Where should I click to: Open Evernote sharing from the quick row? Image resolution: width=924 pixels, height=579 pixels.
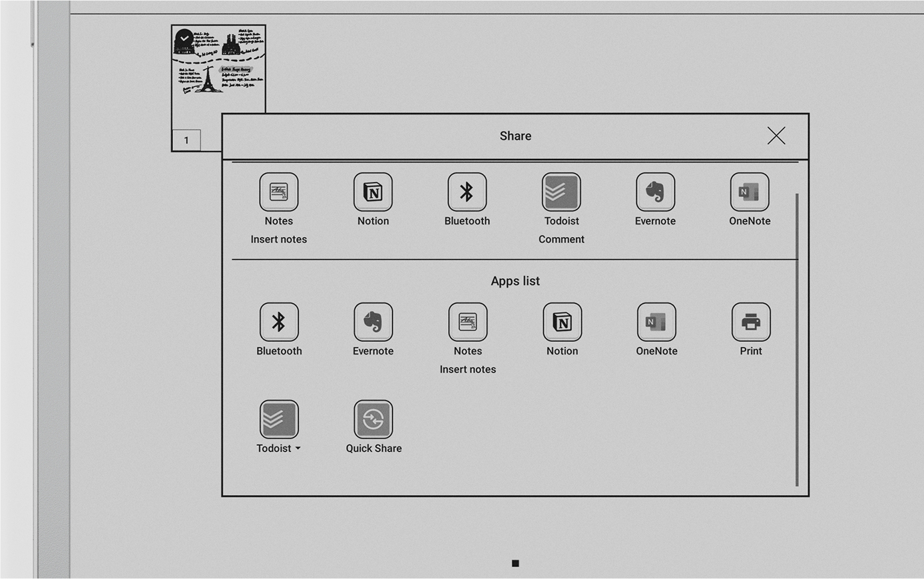point(655,190)
